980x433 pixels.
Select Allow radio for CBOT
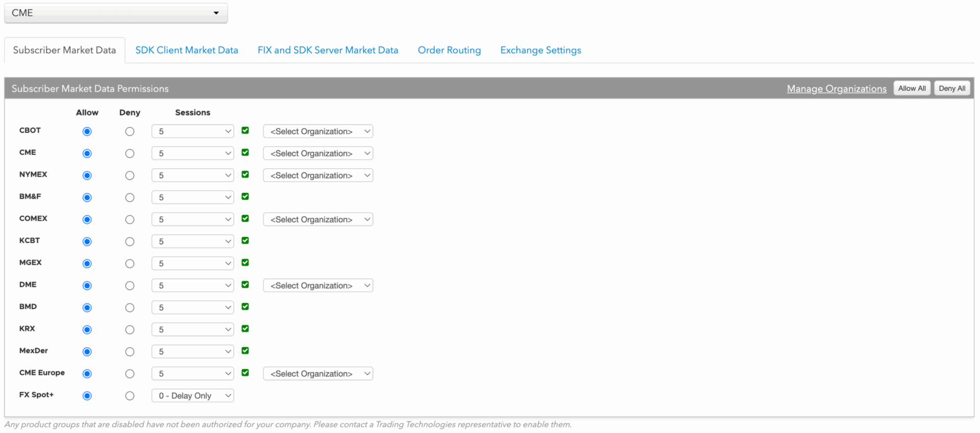[87, 132]
